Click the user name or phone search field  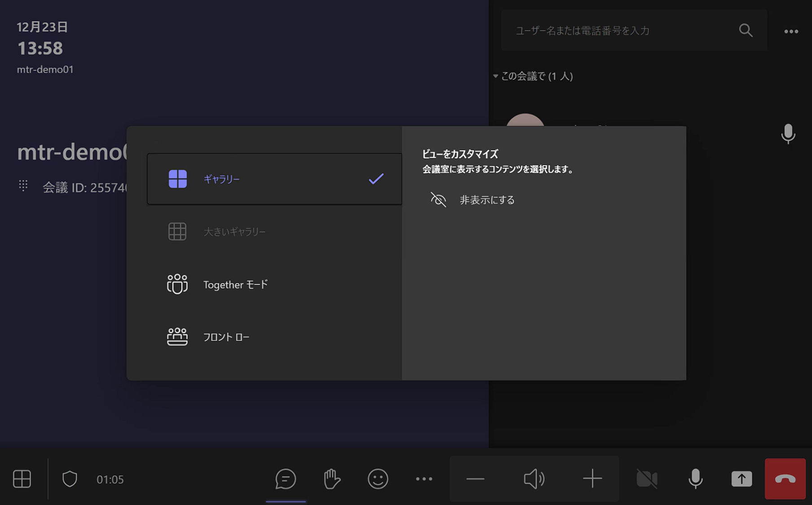click(x=620, y=31)
